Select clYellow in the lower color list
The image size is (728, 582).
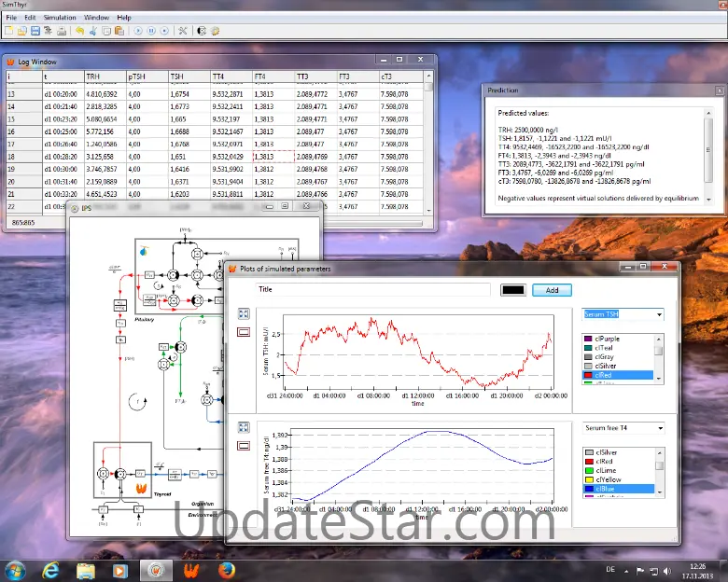pyautogui.click(x=610, y=479)
